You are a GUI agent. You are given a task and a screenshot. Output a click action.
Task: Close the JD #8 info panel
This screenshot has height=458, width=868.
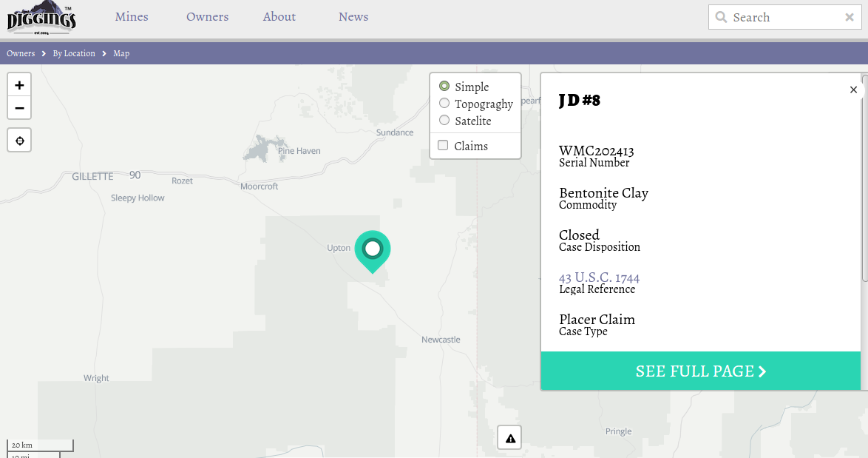coord(853,90)
